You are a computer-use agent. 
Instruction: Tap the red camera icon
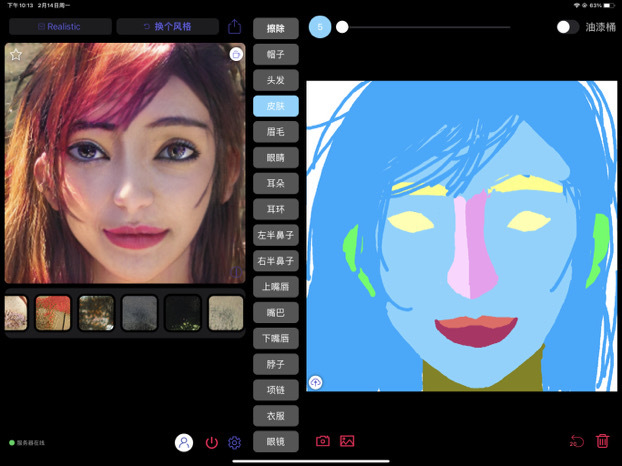[323, 441]
